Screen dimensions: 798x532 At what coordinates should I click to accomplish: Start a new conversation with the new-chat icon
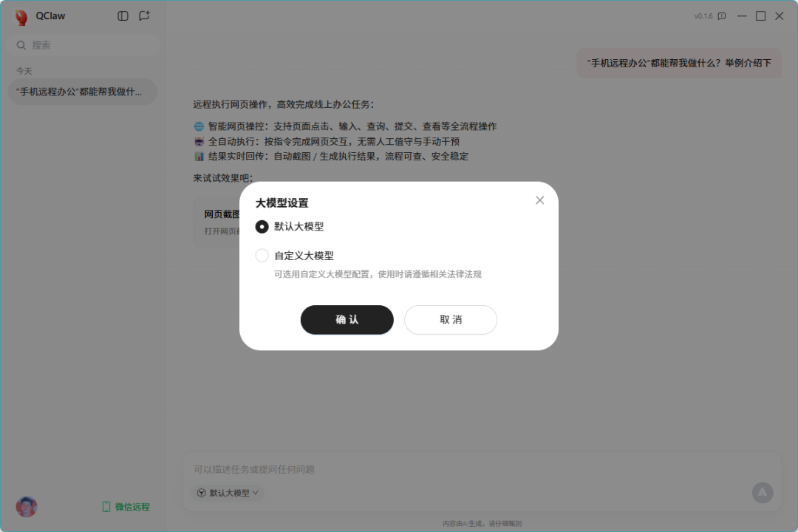143,16
